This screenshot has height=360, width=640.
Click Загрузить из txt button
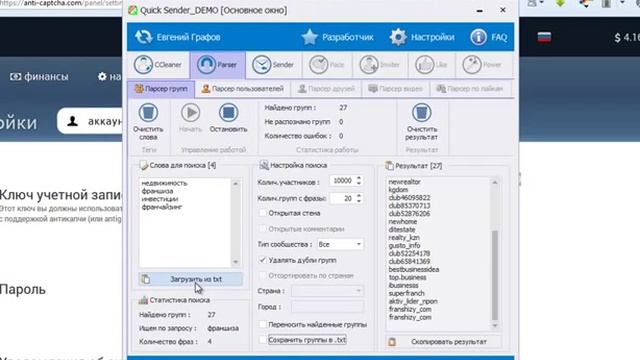pos(191,279)
